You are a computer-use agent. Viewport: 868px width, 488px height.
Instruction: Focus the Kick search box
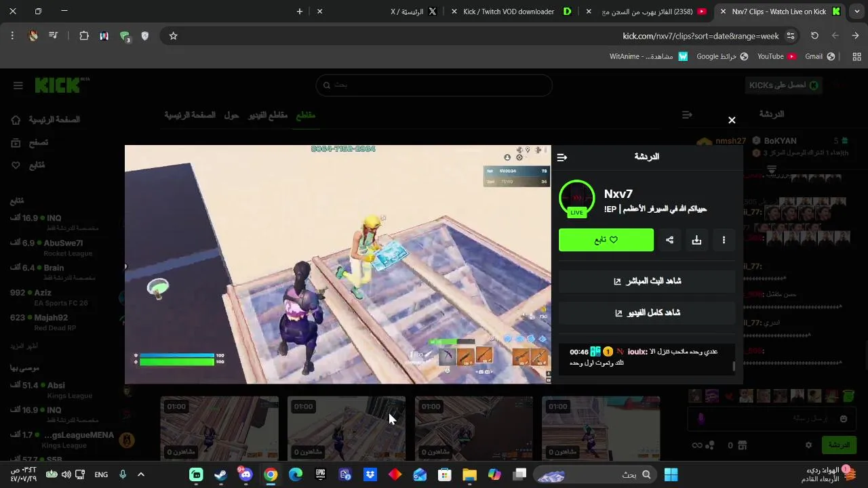(x=434, y=85)
